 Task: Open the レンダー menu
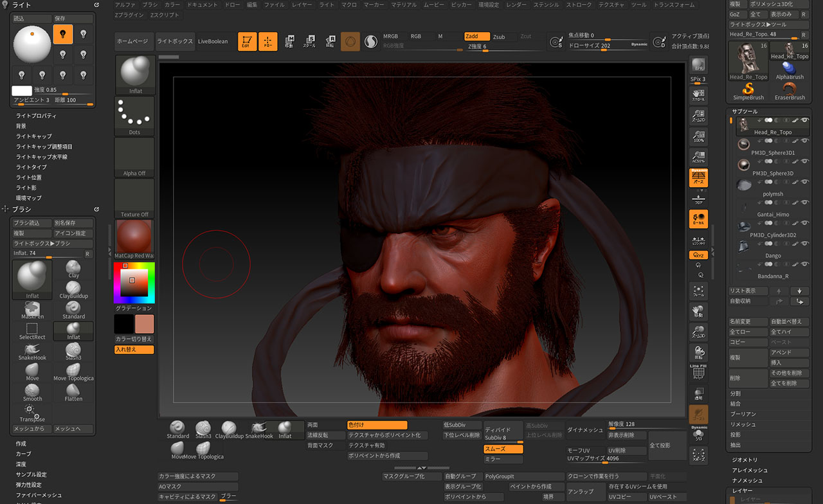(x=516, y=4)
